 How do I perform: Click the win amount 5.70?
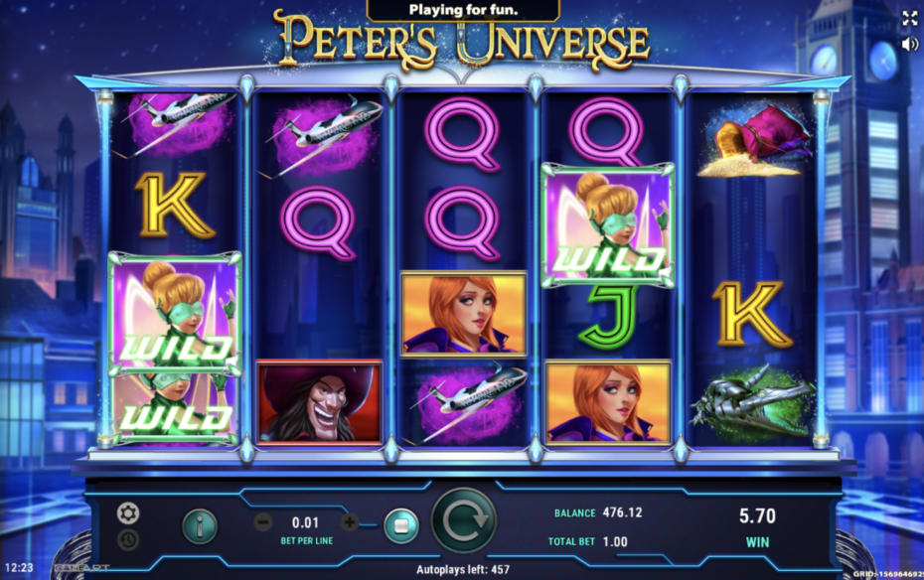coord(757,515)
